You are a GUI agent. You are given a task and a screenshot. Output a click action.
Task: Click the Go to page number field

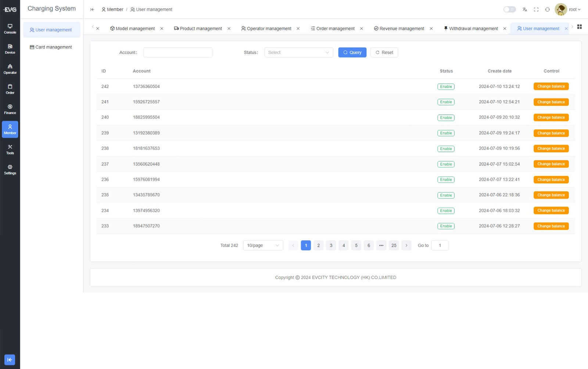pyautogui.click(x=440, y=246)
